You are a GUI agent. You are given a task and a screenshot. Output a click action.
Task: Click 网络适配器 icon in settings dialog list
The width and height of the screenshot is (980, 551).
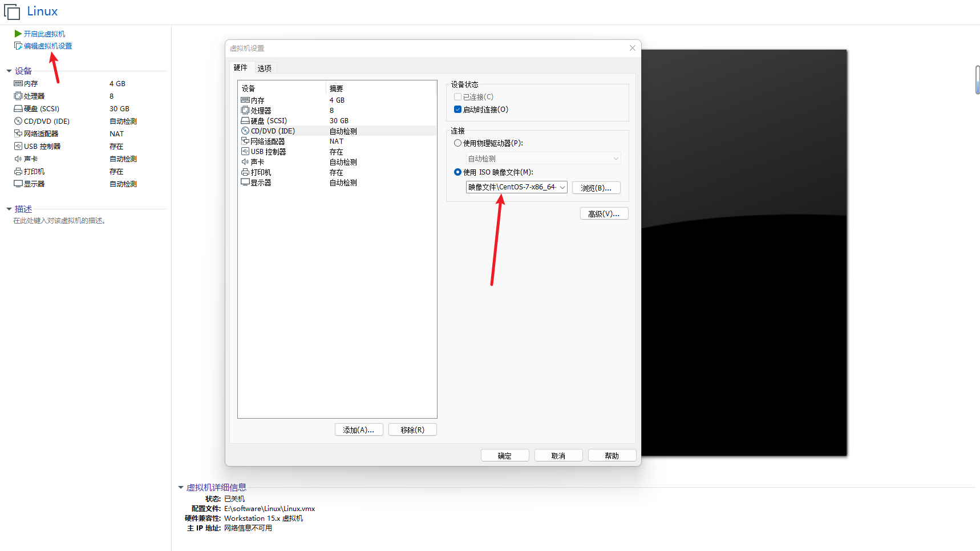pyautogui.click(x=245, y=141)
